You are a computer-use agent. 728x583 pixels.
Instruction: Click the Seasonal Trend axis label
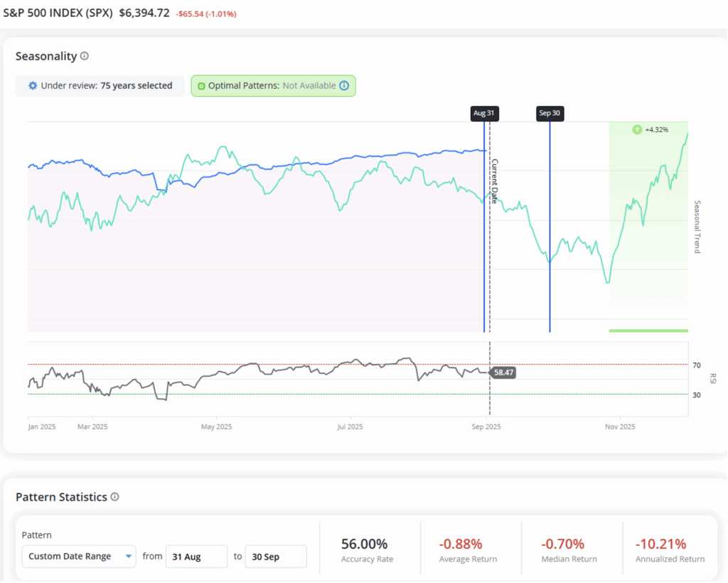(x=697, y=227)
